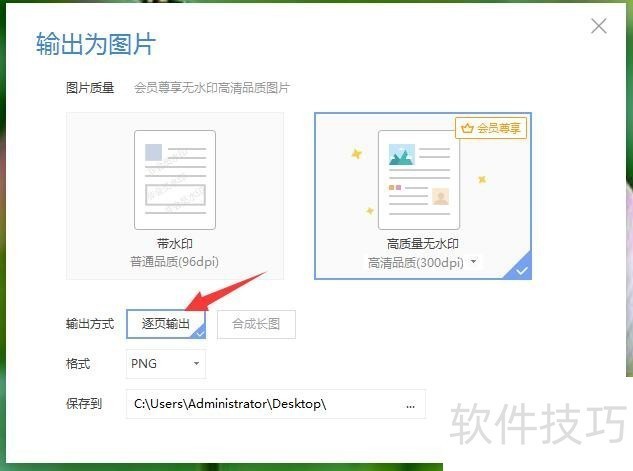Click the 输出为图片 dialog title
This screenshot has height=471, width=633.
[96, 44]
